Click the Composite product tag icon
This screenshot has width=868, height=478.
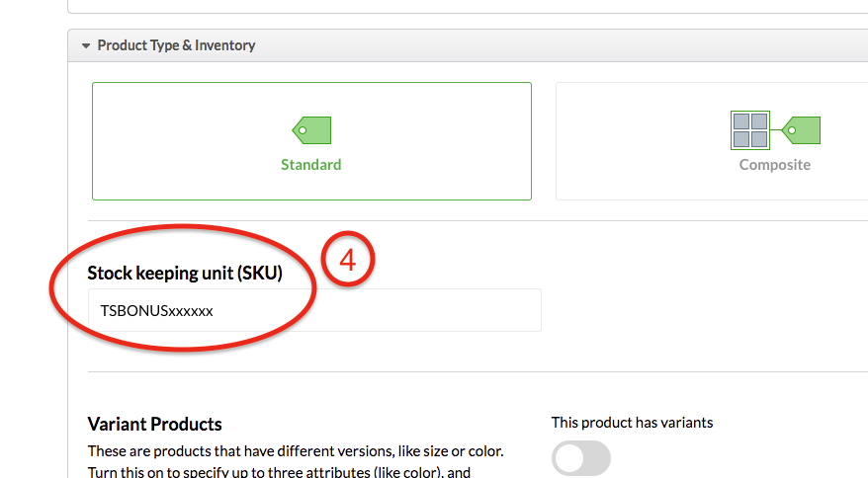[801, 130]
